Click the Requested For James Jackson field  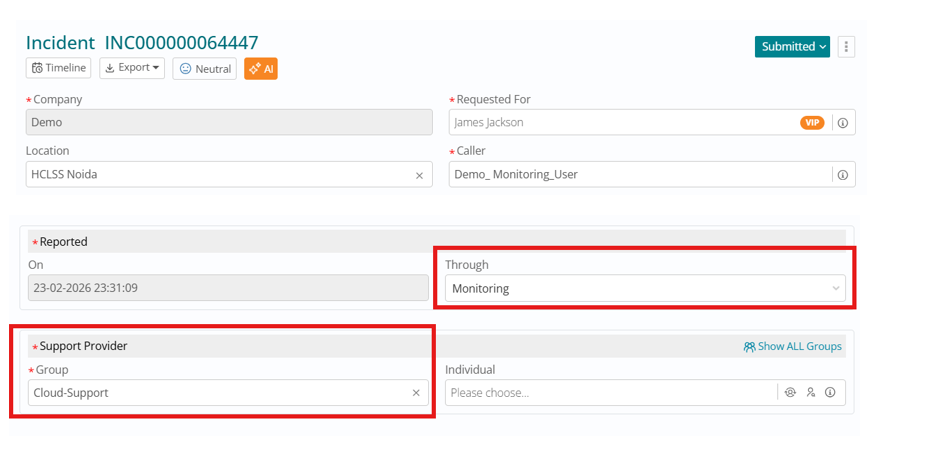[620, 123]
